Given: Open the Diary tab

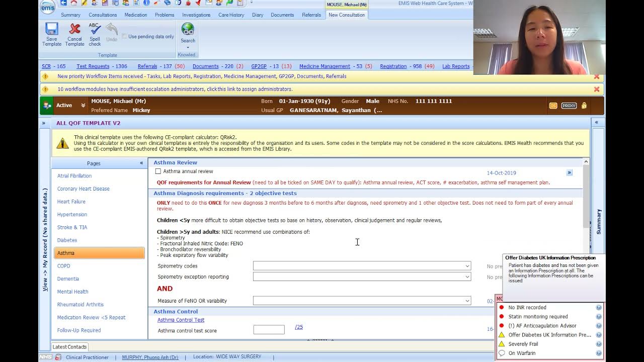Looking at the screenshot, I should pyautogui.click(x=258, y=15).
